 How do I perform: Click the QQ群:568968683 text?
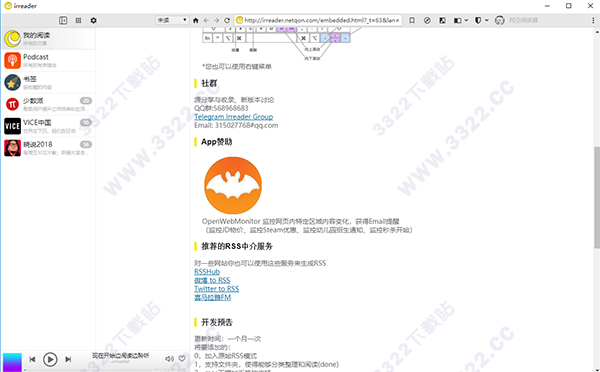221,108
